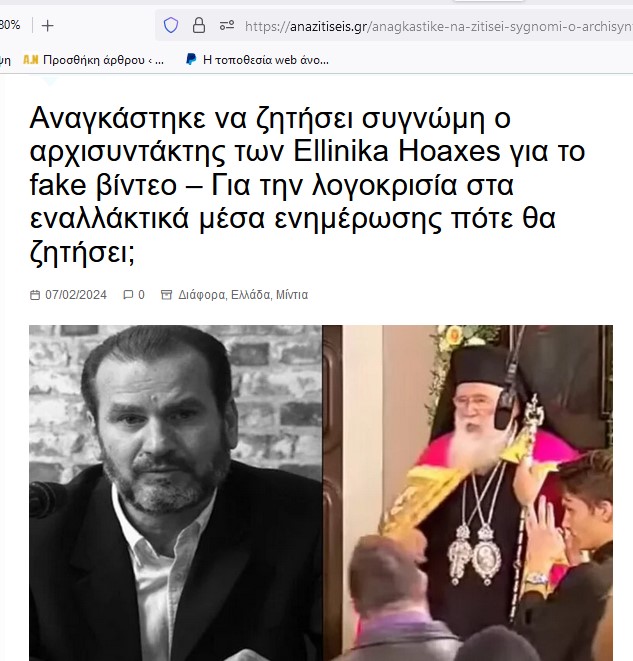Screen dimensions: 633x661
Task: Click the 0 comments count
Action: (x=142, y=295)
